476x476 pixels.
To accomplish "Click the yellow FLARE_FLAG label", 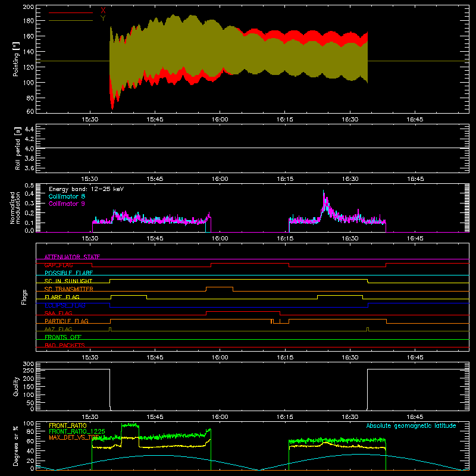I will click(62, 297).
